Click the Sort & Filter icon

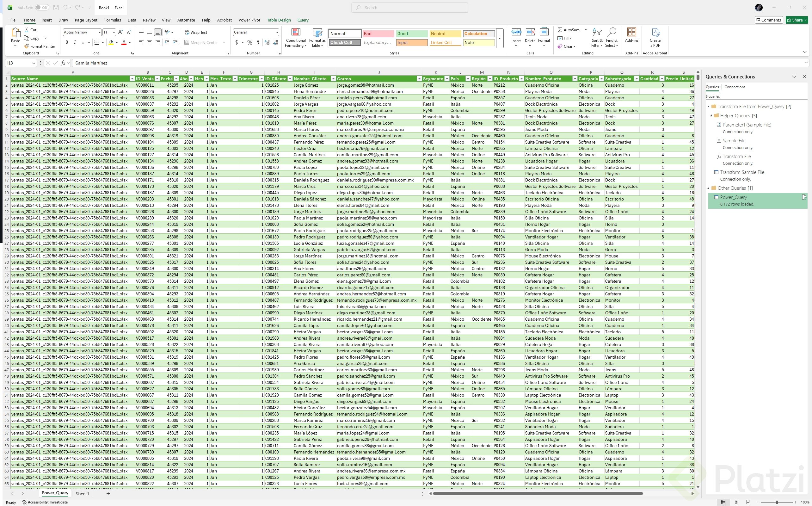[x=597, y=33]
